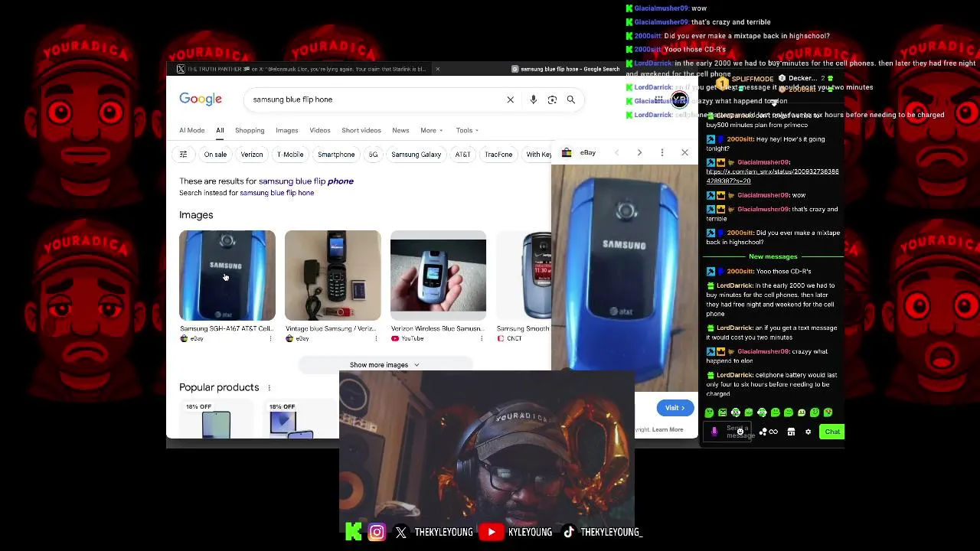Viewport: 980px width, 551px height.
Task: Apply the T-Mobile filter chip
Action: click(290, 155)
